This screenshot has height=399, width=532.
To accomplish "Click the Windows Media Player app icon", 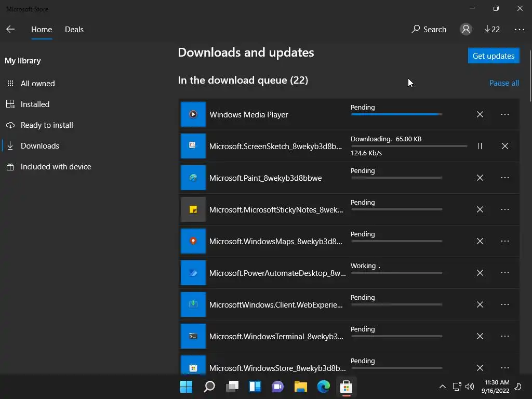I will 193,114.
